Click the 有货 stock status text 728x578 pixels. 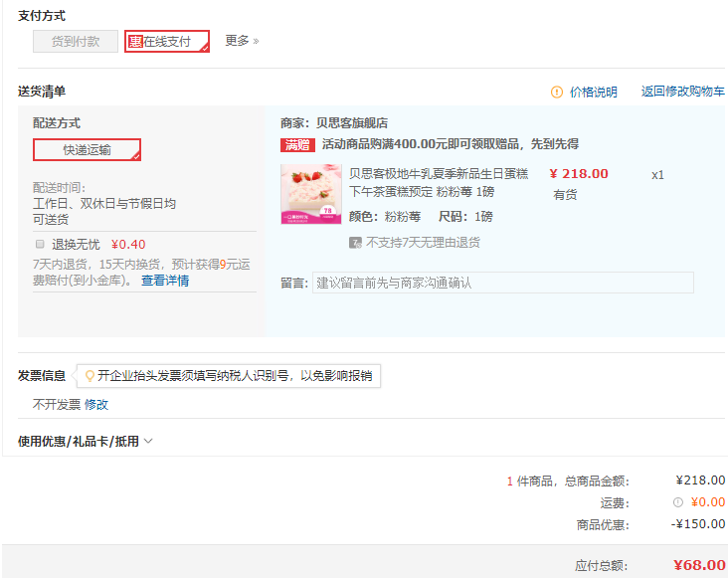tap(565, 195)
